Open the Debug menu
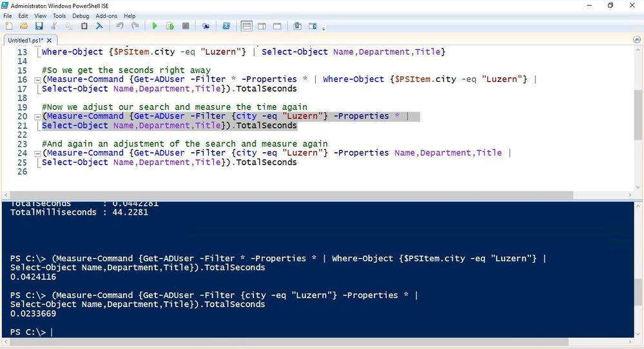The image size is (644, 349). (x=81, y=15)
